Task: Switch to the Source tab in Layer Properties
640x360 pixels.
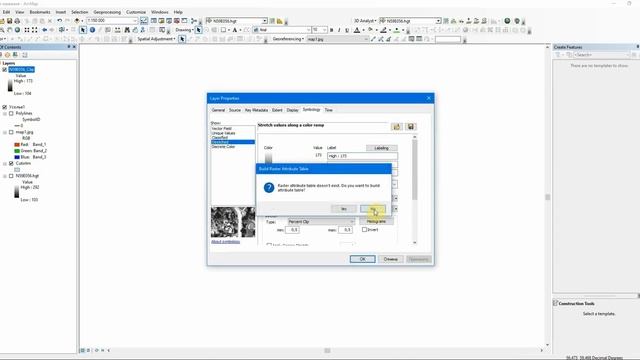Action: (x=235, y=110)
